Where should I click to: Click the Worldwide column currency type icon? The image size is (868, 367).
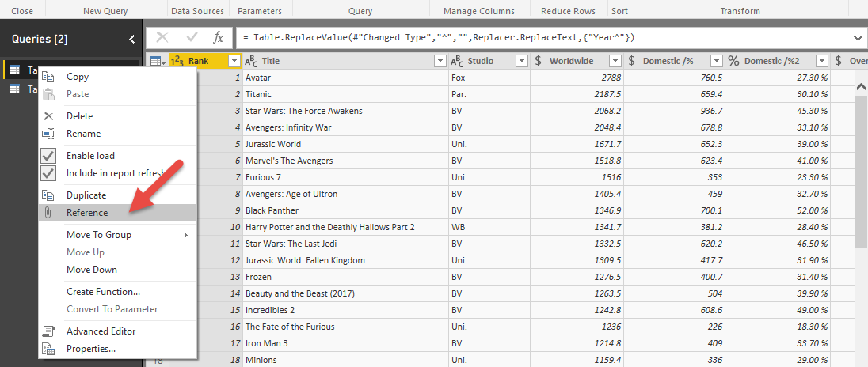[x=539, y=61]
